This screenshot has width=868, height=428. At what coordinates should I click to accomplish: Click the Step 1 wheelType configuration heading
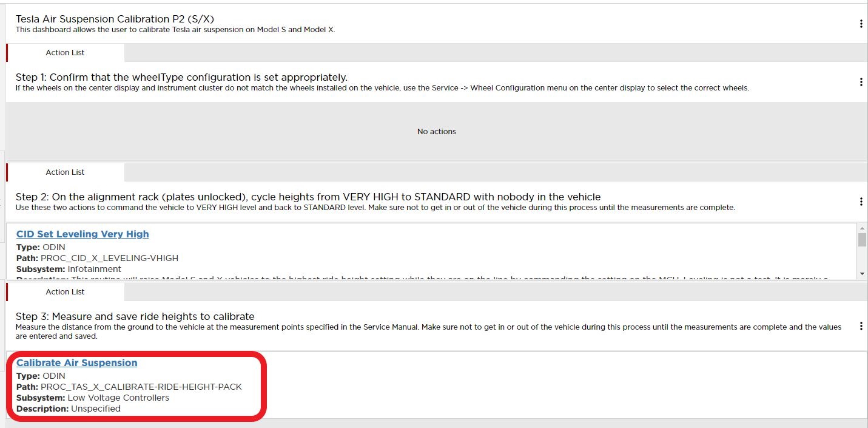coord(181,77)
